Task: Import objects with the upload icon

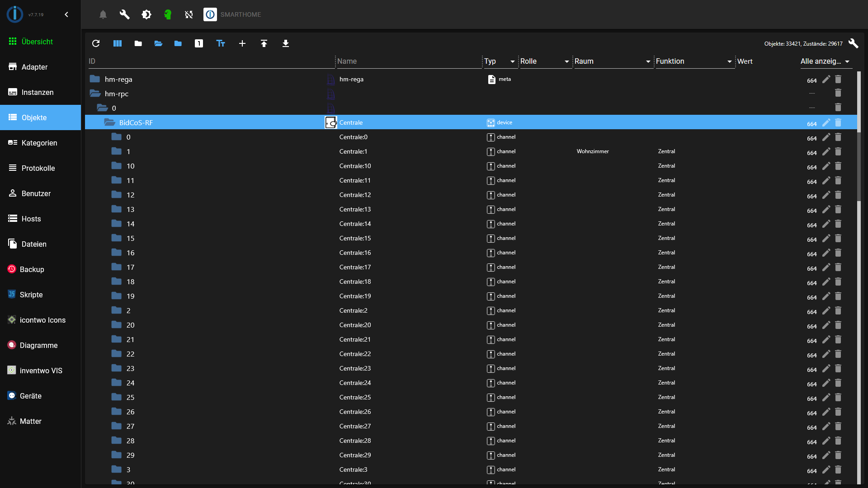Action: pos(264,43)
